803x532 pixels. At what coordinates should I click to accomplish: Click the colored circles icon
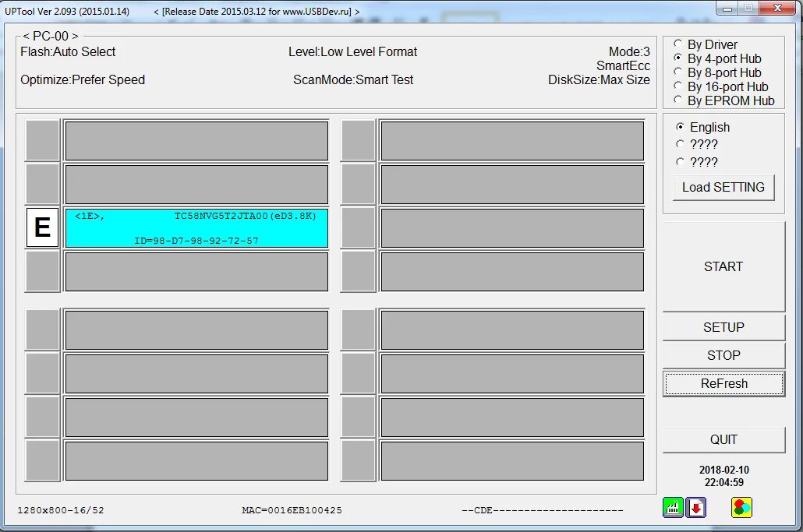(741, 507)
